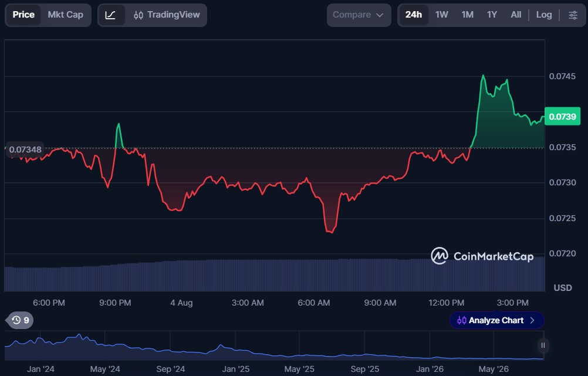The height and width of the screenshot is (376, 588).
Task: Select the Mkt Cap tab
Action: pos(65,15)
